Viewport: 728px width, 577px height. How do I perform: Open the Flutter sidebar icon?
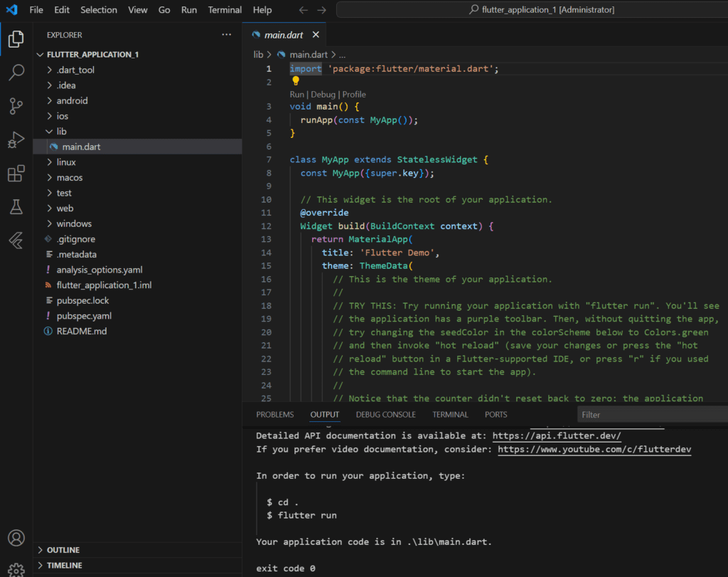coord(16,240)
